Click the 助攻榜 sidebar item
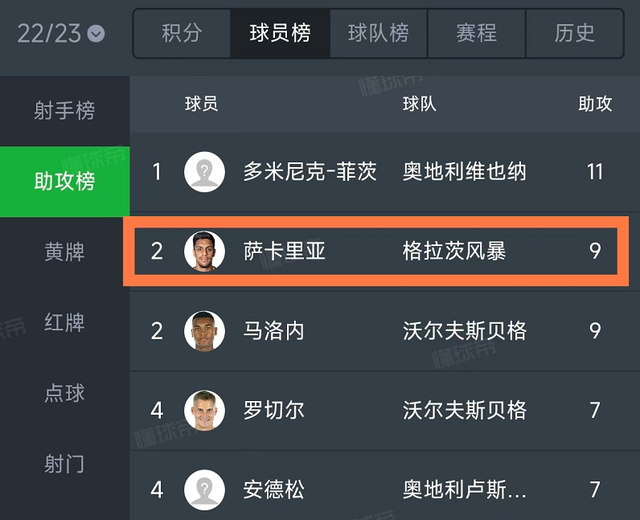Viewport: 640px width, 520px height. [64, 181]
